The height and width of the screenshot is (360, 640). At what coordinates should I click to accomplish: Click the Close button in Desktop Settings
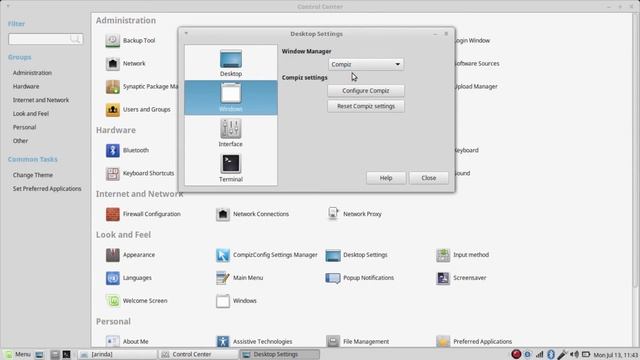pos(429,178)
